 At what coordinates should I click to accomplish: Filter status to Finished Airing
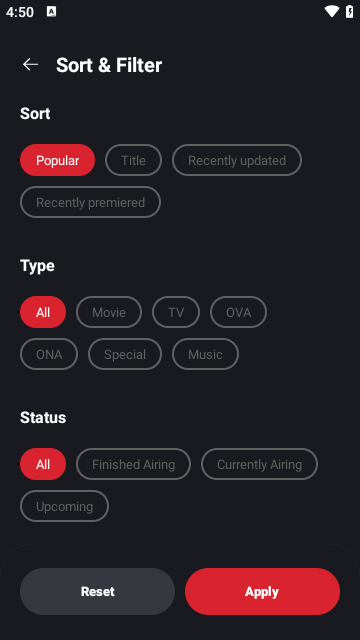tap(133, 464)
